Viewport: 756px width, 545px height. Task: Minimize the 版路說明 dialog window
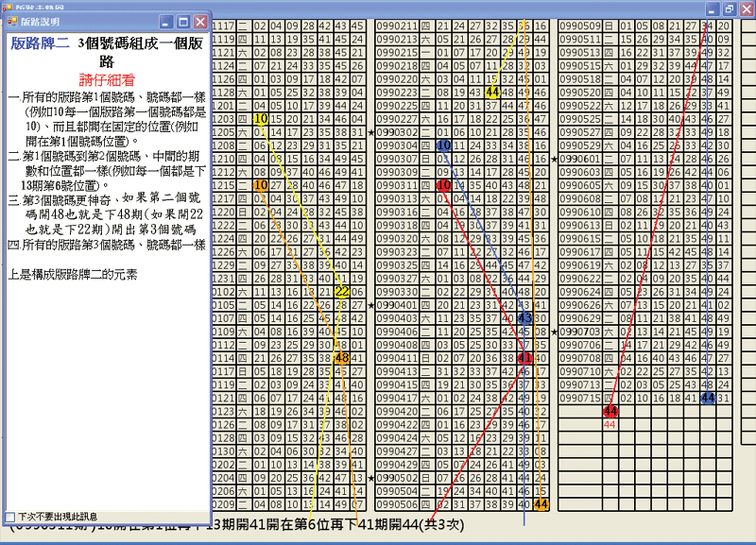(166, 22)
